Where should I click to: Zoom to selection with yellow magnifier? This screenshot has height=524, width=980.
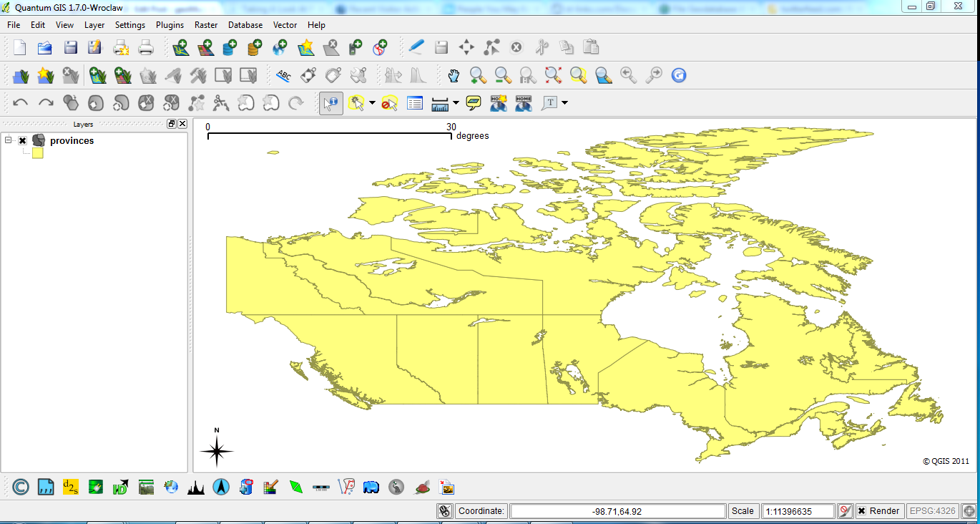coord(578,75)
